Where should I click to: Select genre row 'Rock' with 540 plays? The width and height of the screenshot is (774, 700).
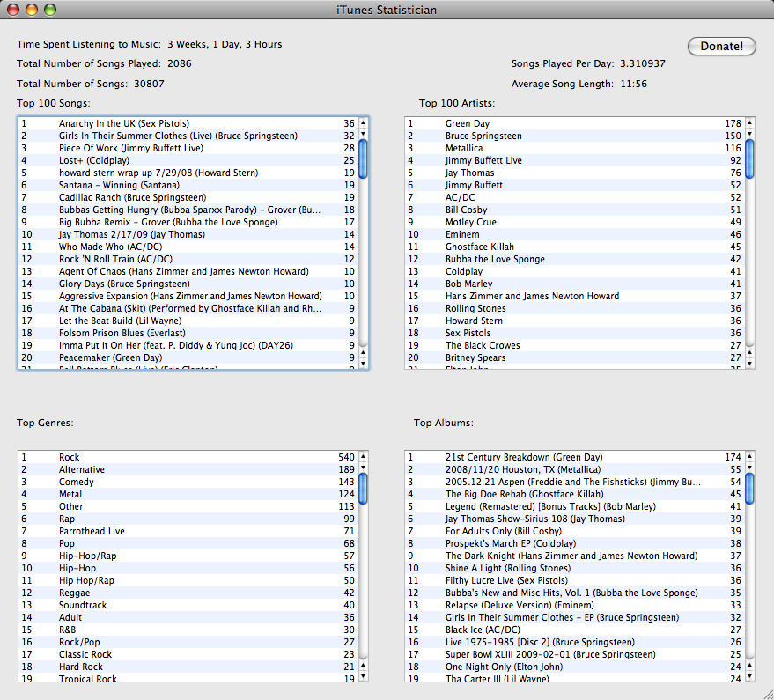(188, 457)
